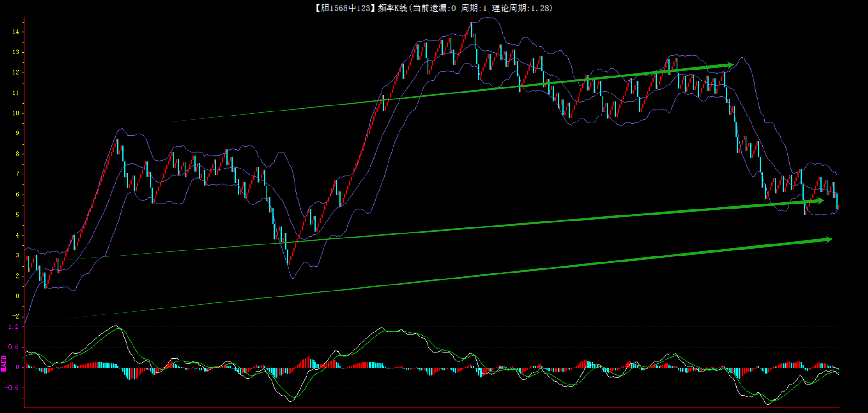Click the 周期:1 text in the chart title
This screenshot has width=868, height=413.
(474, 8)
